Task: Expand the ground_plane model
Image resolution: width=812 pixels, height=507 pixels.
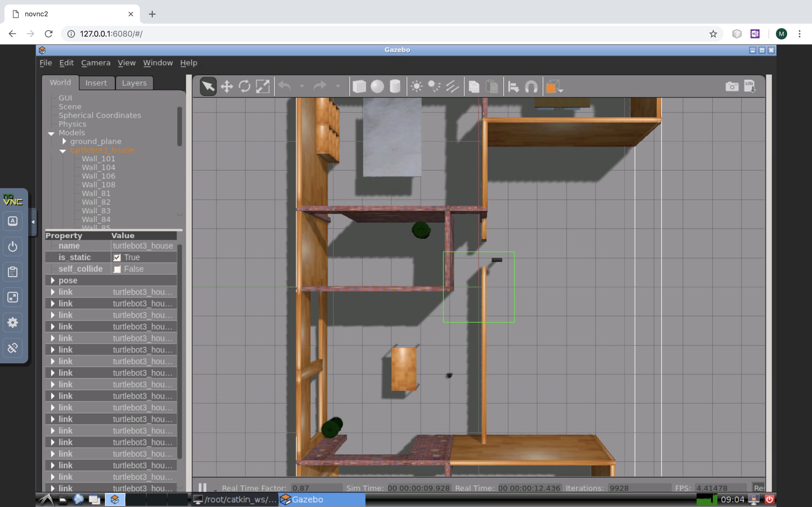Action: click(64, 141)
